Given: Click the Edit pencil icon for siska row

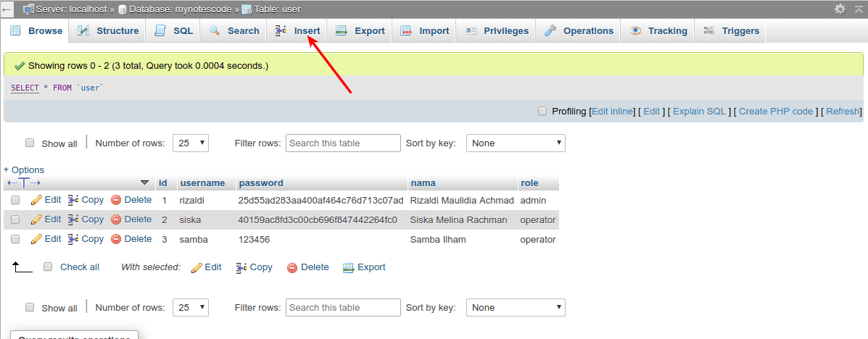Looking at the screenshot, I should click(x=36, y=219).
